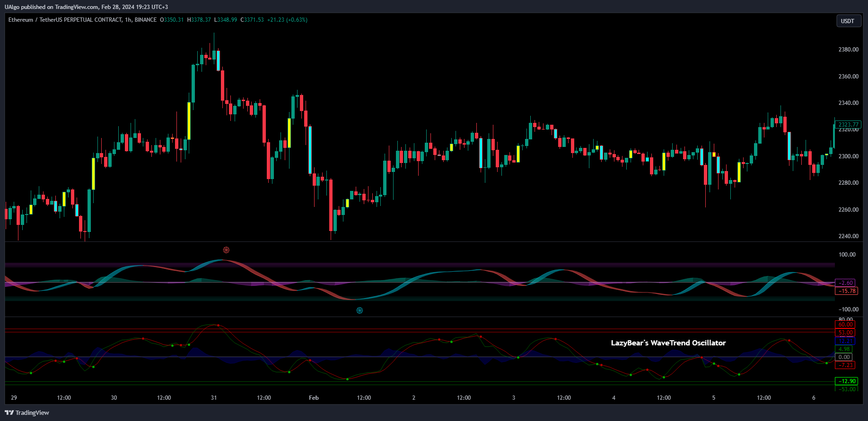This screenshot has height=421, width=868.
Task: Click the 100.00 oscillator scale label
Action: click(847, 255)
